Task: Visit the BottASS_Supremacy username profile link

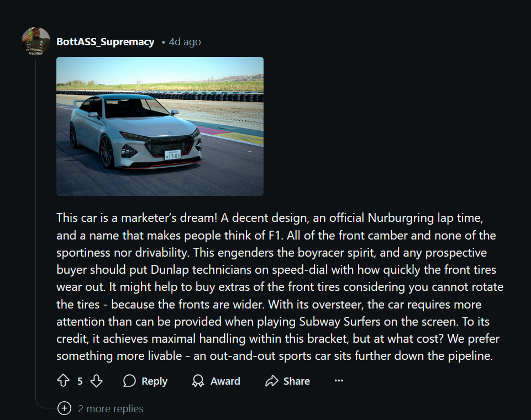Action: (x=105, y=42)
